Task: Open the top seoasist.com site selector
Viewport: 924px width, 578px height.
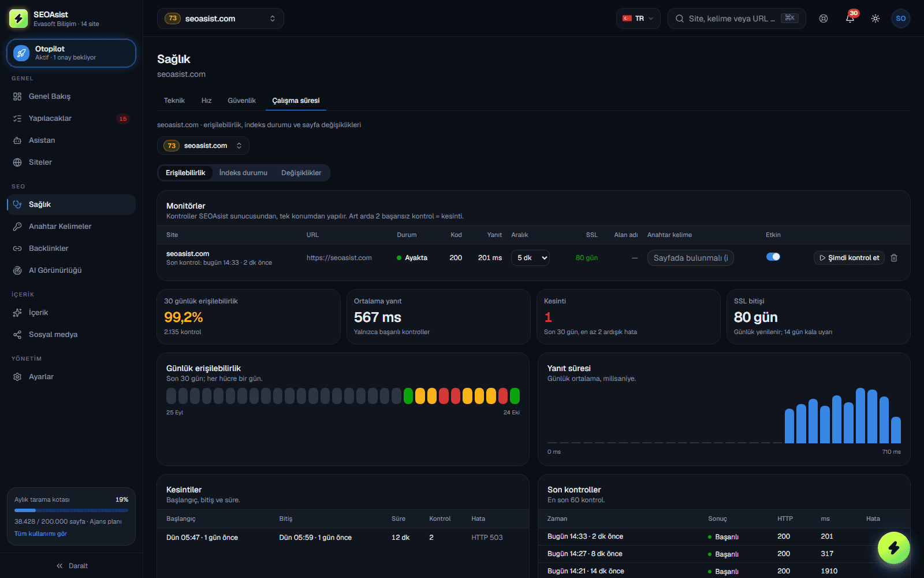Action: pyautogui.click(x=220, y=18)
